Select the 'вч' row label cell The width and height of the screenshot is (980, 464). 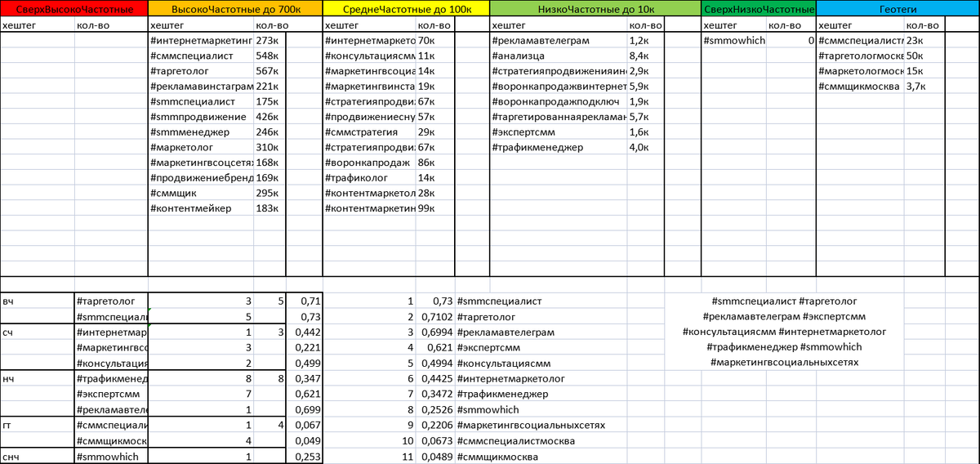pyautogui.click(x=37, y=301)
